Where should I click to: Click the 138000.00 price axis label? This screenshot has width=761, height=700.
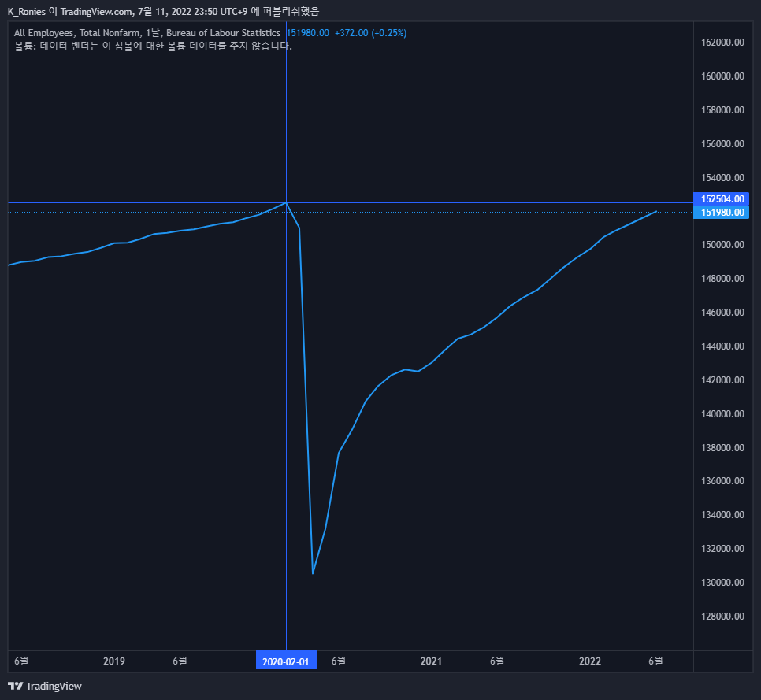click(722, 448)
